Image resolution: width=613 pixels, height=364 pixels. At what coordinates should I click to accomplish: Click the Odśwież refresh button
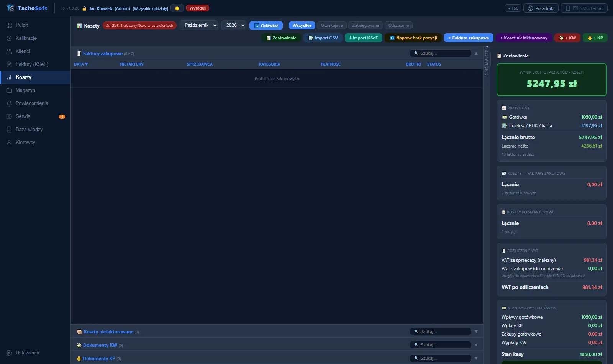(x=266, y=25)
